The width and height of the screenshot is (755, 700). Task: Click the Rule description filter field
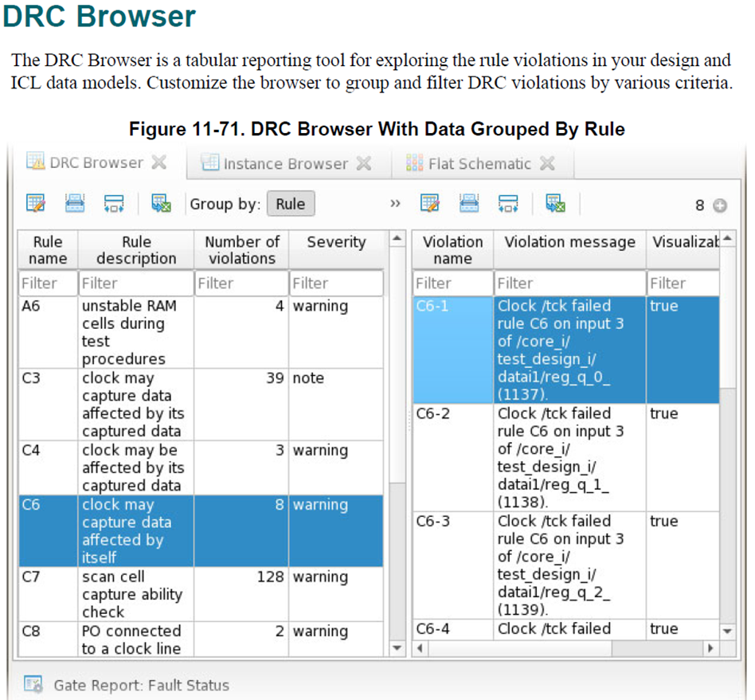[x=136, y=283]
